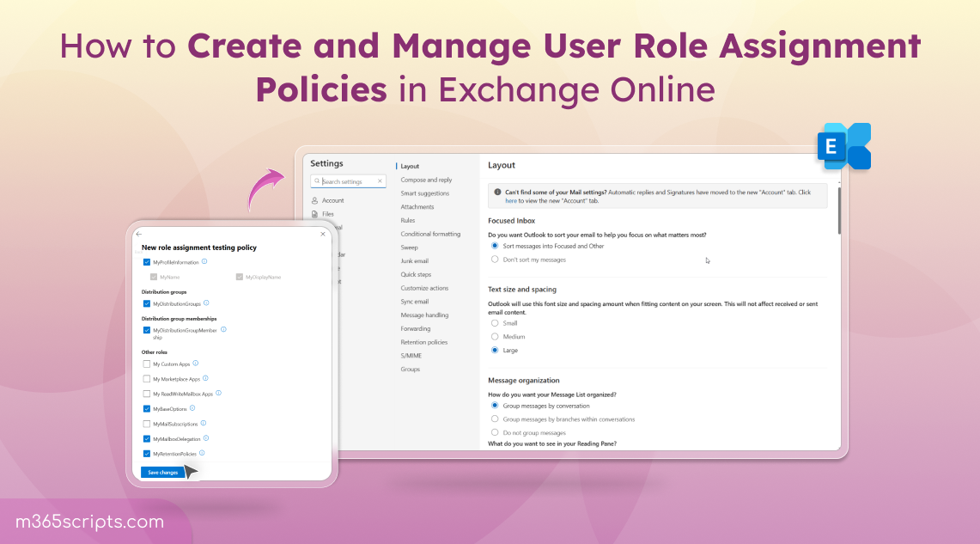Choose Large text size radio button
Screen dimensions: 980x544
click(495, 350)
